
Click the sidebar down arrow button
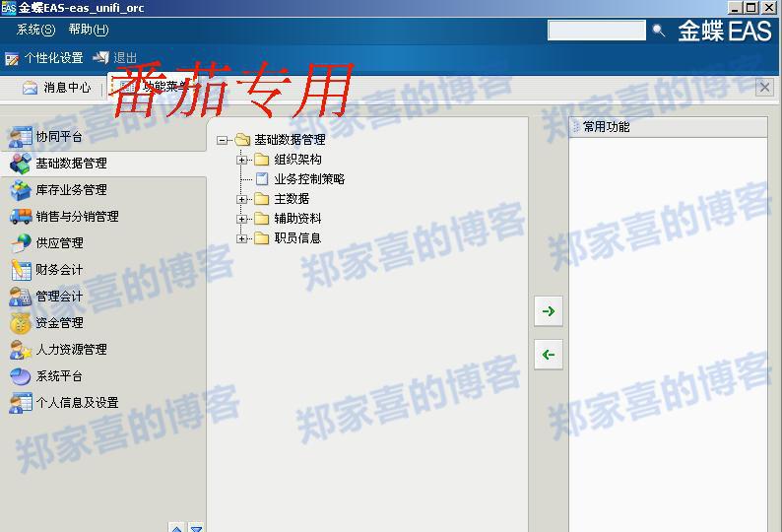[x=197, y=527]
